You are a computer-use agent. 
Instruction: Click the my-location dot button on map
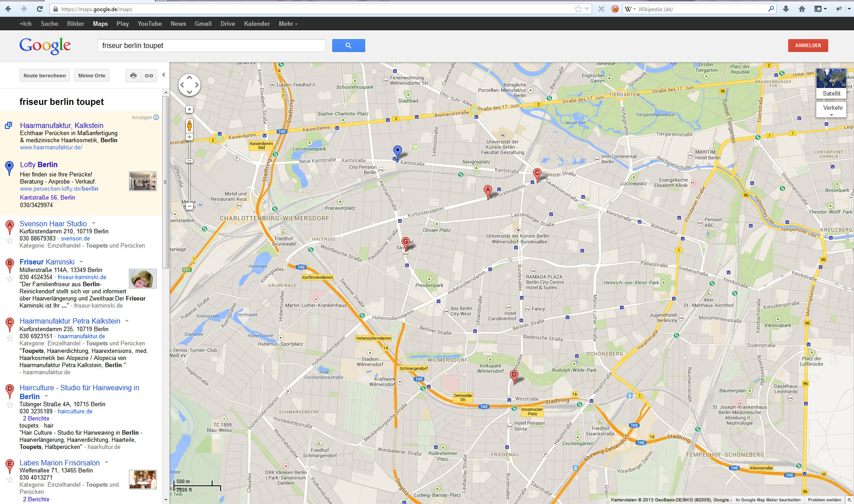(189, 109)
